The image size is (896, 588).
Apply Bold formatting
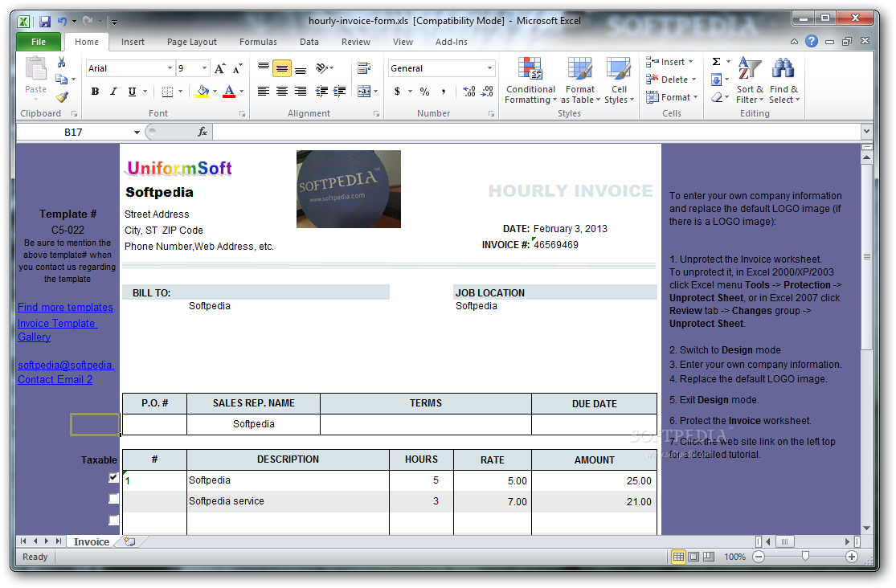[95, 92]
